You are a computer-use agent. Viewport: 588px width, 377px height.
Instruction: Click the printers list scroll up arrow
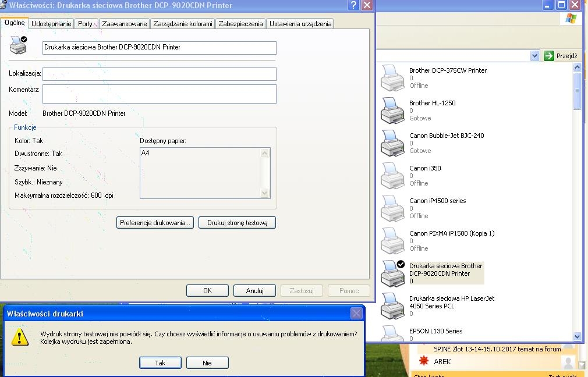(x=577, y=67)
